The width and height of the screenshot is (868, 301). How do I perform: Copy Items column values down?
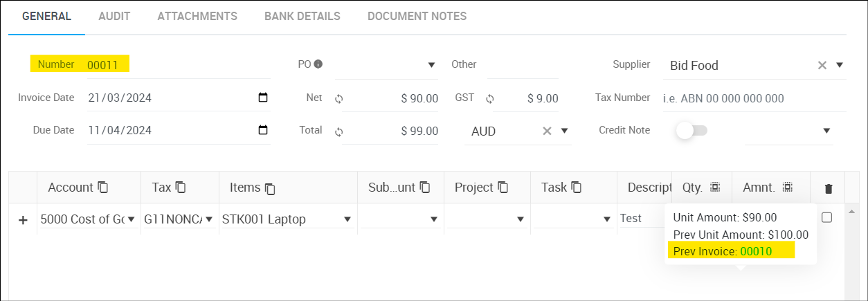[x=271, y=188]
